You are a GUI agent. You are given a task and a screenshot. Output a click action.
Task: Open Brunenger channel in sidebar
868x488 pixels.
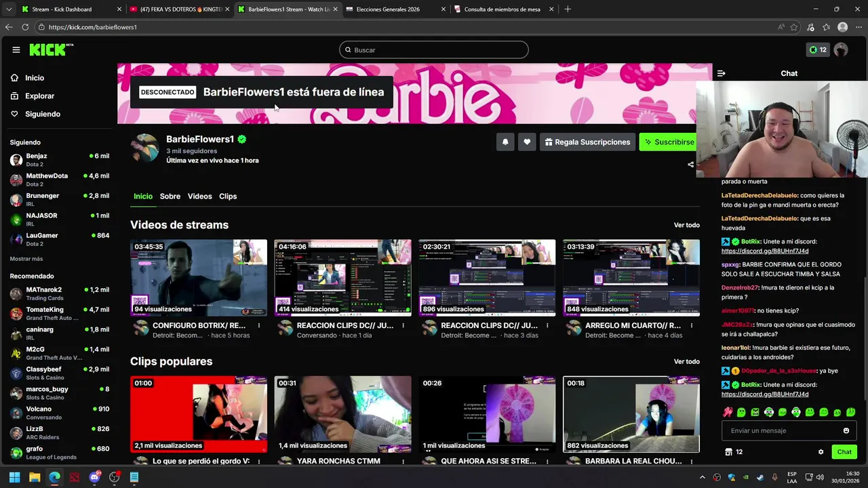click(x=59, y=199)
